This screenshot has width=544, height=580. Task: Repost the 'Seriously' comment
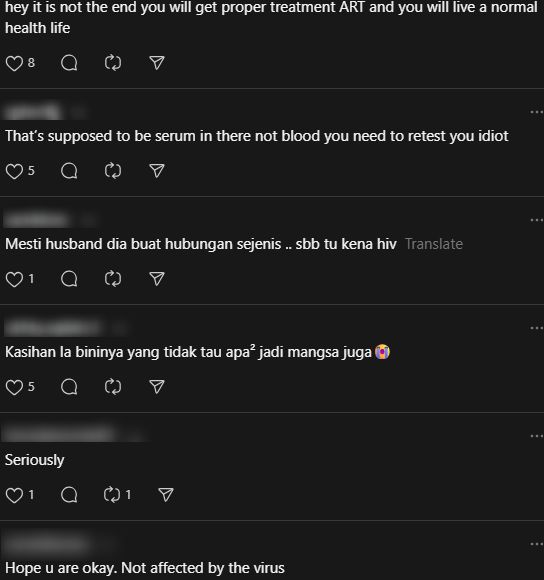(x=112, y=495)
